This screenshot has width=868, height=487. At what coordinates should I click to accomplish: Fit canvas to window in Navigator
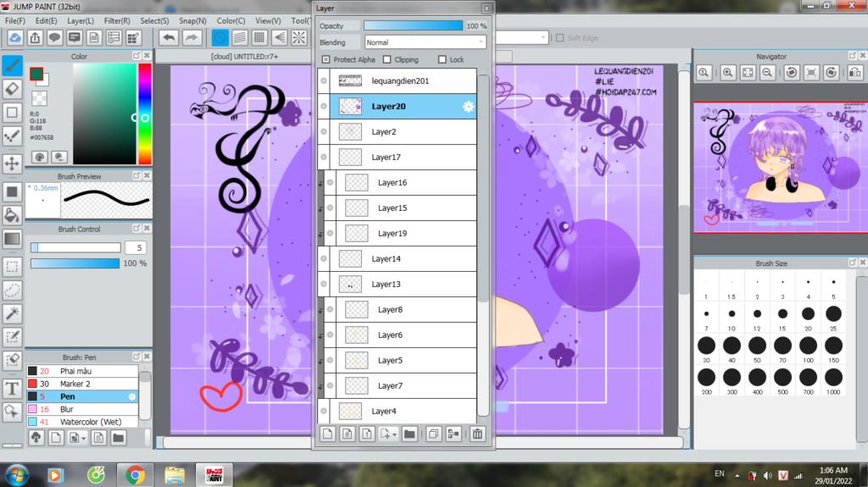[748, 73]
